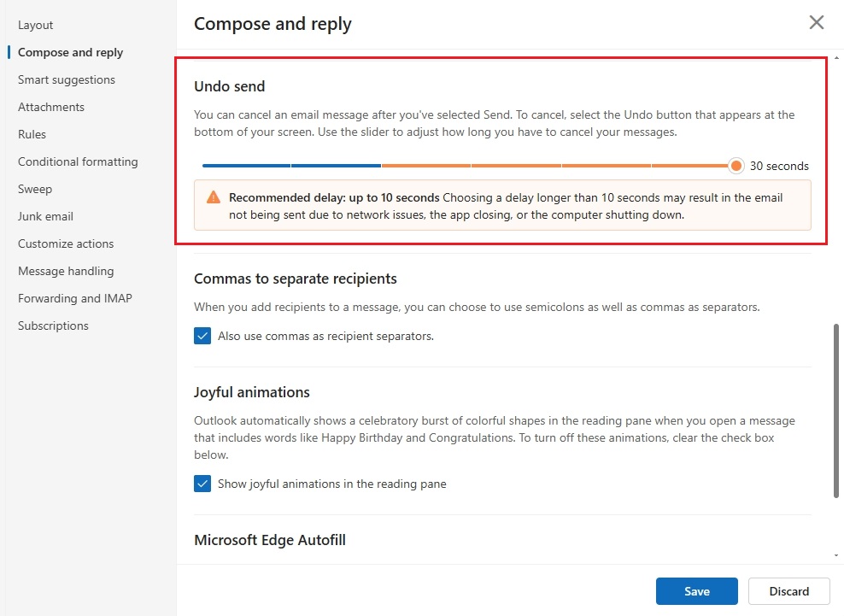Select Forwarding and IMAP settings
The width and height of the screenshot is (844, 616).
click(x=75, y=298)
